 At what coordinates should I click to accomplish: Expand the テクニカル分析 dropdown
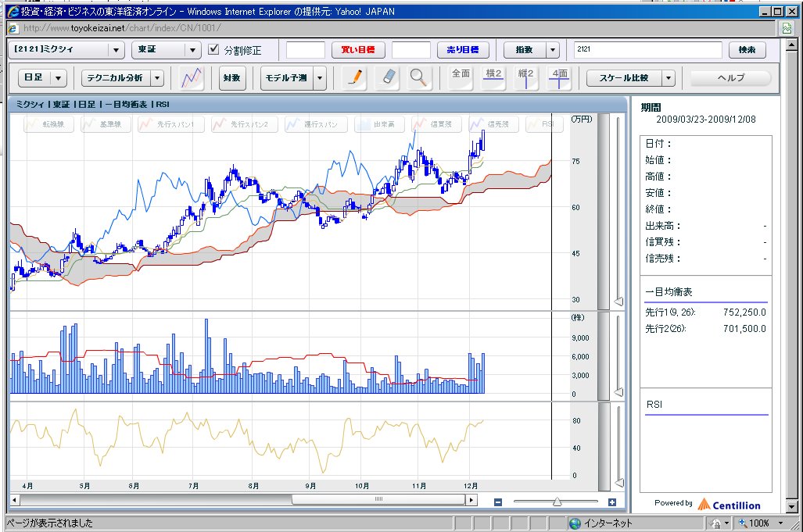point(122,78)
